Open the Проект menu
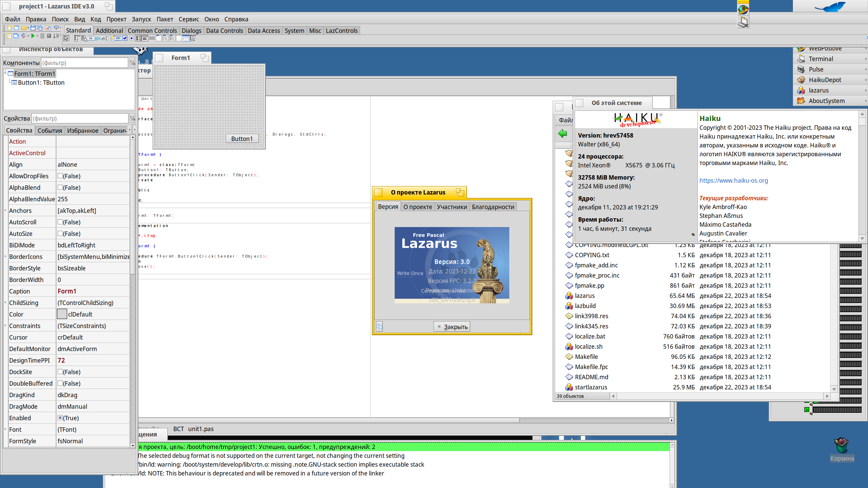868x488 pixels. 116,19
